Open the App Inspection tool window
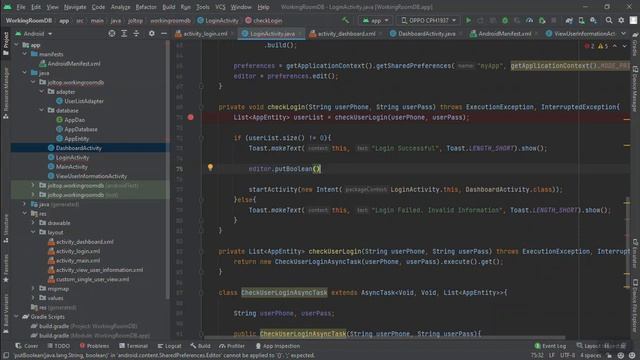 pos(278,346)
